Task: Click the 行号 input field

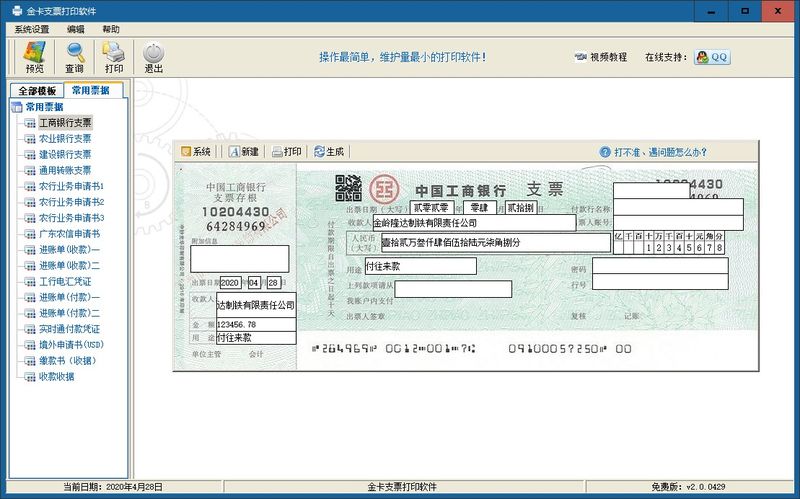Action: pyautogui.click(x=660, y=282)
